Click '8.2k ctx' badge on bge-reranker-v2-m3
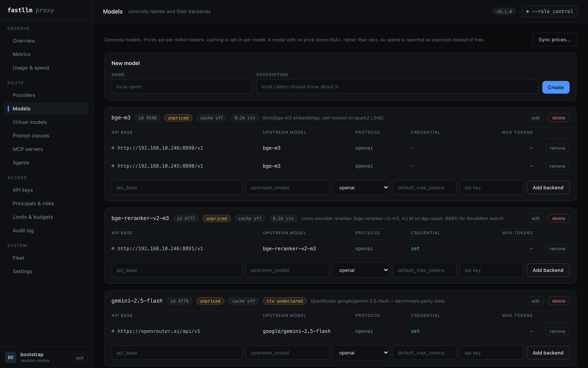 (x=283, y=218)
